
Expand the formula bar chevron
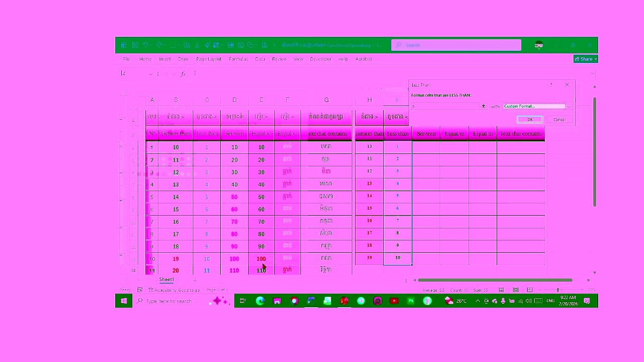coord(592,73)
